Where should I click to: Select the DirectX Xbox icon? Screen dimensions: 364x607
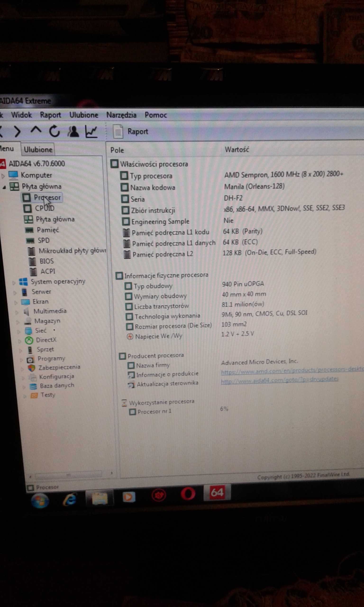pos(29,340)
